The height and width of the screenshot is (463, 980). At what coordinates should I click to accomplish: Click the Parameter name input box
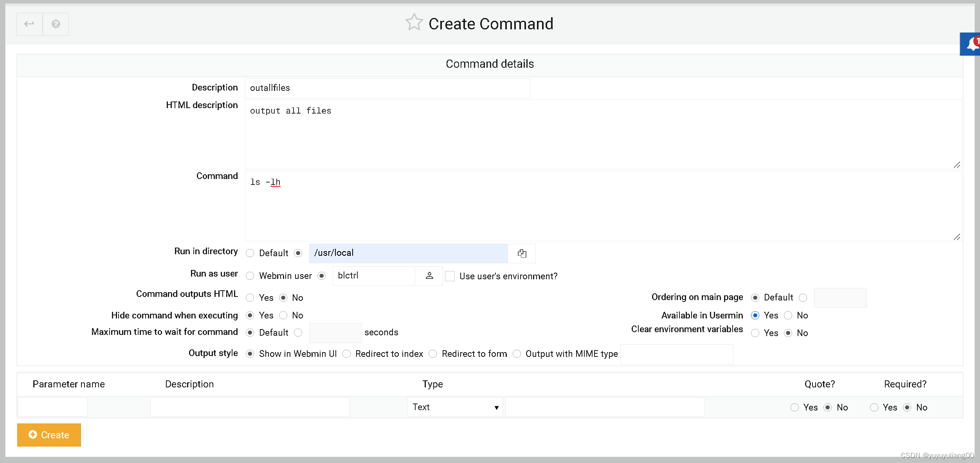click(52, 407)
